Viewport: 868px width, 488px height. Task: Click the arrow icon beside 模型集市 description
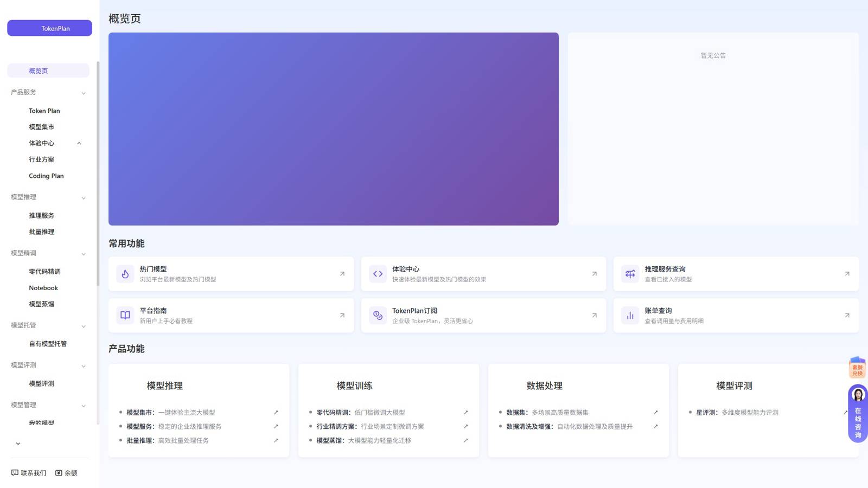pos(276,413)
